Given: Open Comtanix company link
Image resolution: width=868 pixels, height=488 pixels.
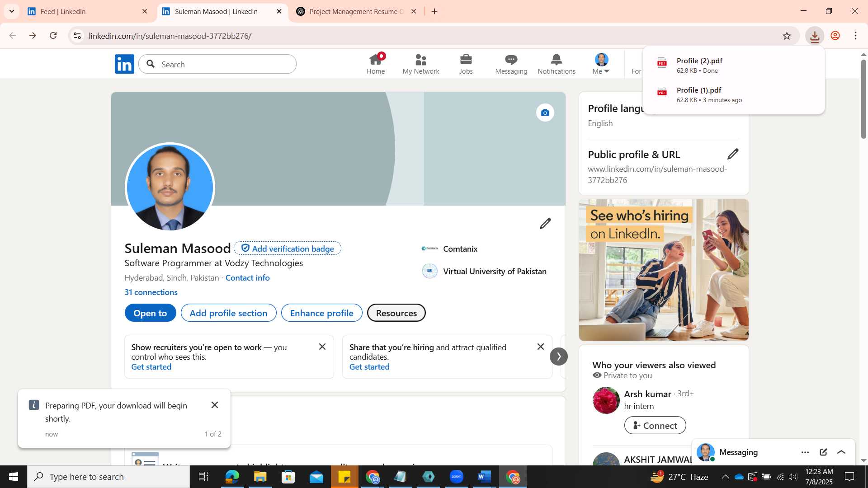Looking at the screenshot, I should [x=449, y=249].
